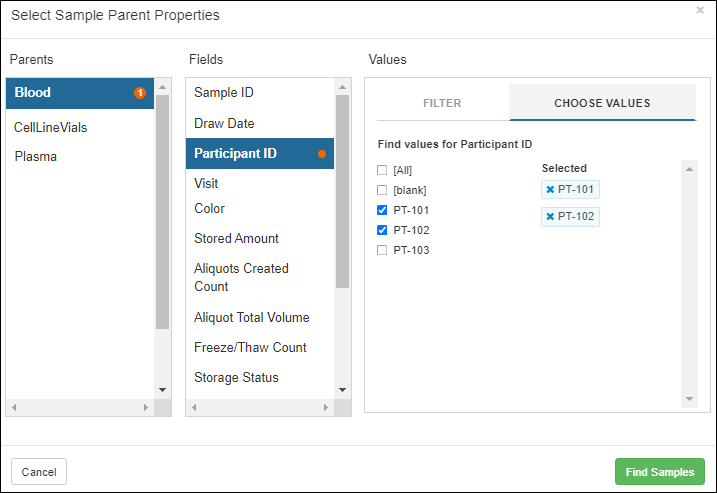Choose the Draw Date field
The height and width of the screenshot is (493, 717).
pos(224,124)
